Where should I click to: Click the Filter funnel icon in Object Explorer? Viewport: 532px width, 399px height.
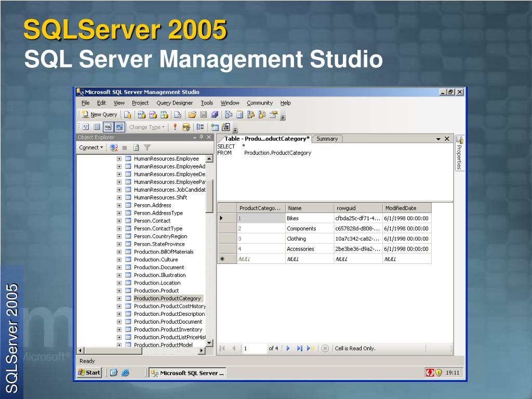point(147,148)
